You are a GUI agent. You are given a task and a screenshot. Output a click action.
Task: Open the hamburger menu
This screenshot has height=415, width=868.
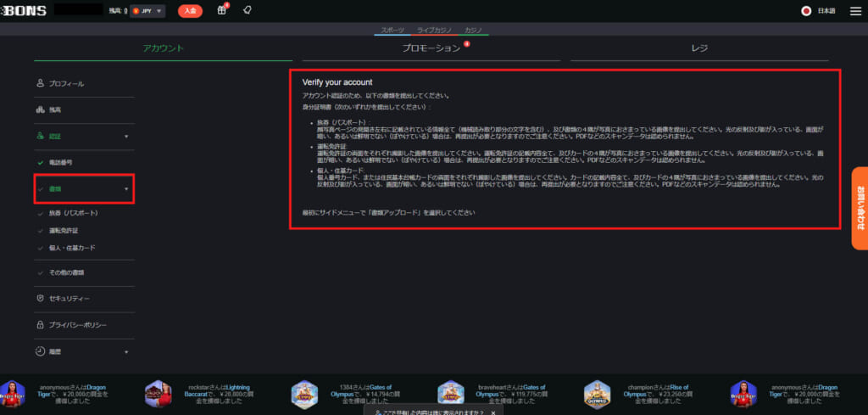(854, 11)
